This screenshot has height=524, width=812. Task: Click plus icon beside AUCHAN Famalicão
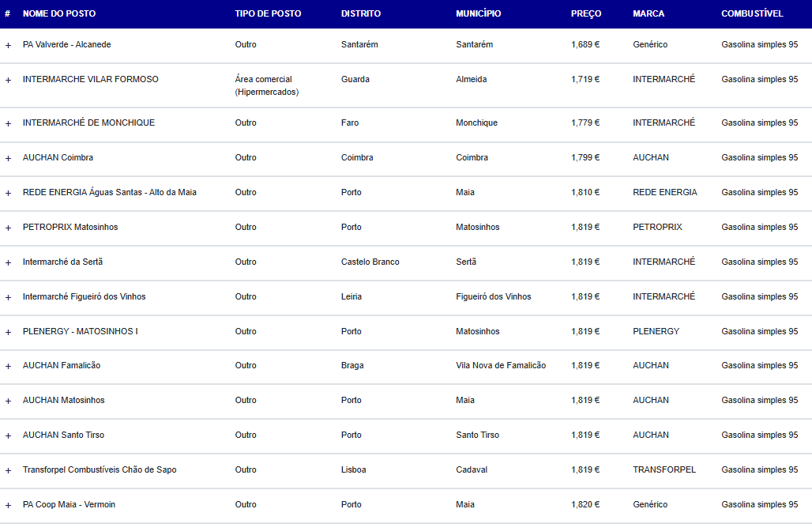[x=8, y=367]
